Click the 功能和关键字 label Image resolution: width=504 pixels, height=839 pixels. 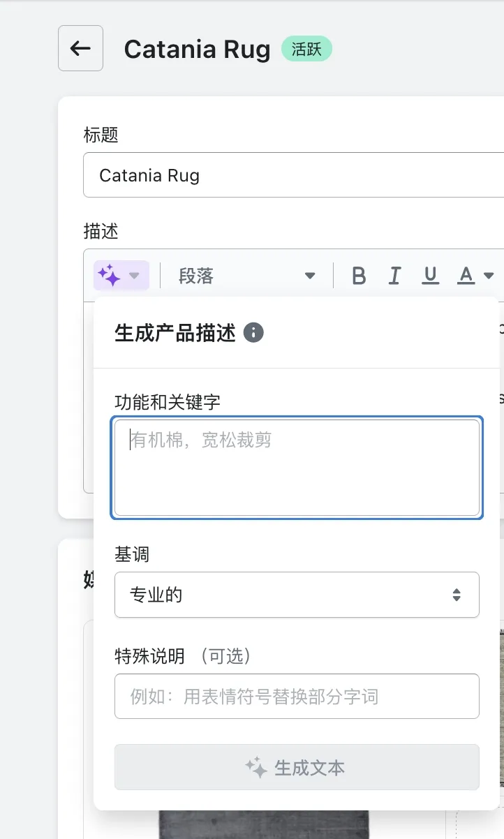(168, 401)
